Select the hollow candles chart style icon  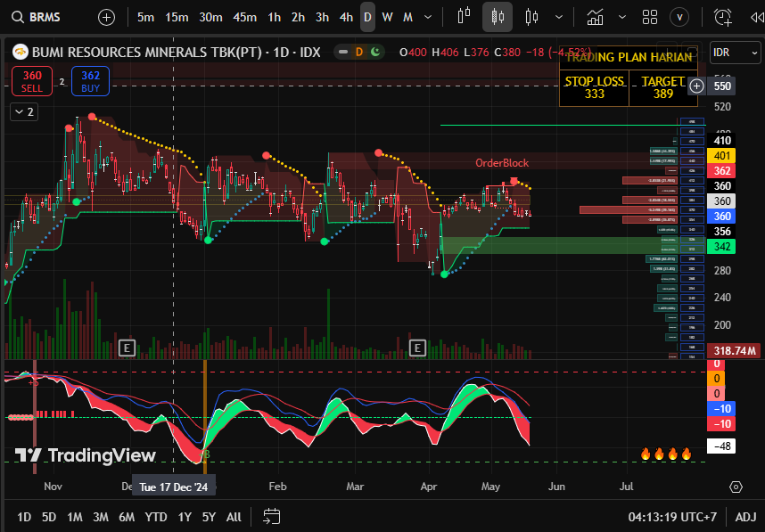tap(531, 17)
